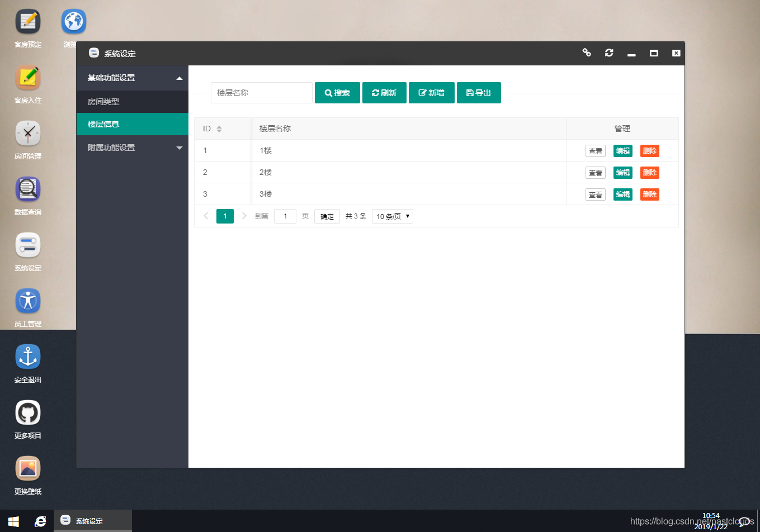
Task: Collapse the 基础功能设置 menu group
Action: [133, 78]
